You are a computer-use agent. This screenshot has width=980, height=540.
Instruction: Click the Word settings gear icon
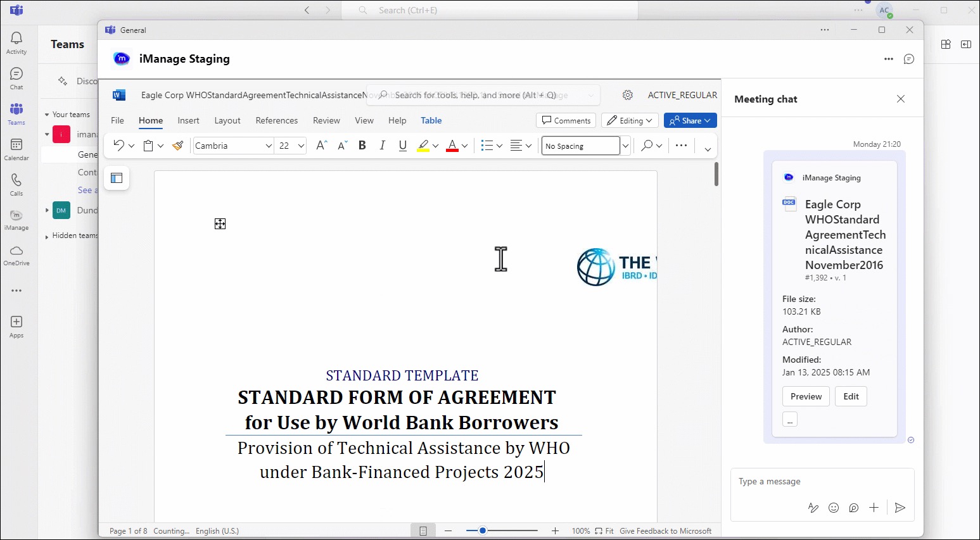tap(627, 95)
